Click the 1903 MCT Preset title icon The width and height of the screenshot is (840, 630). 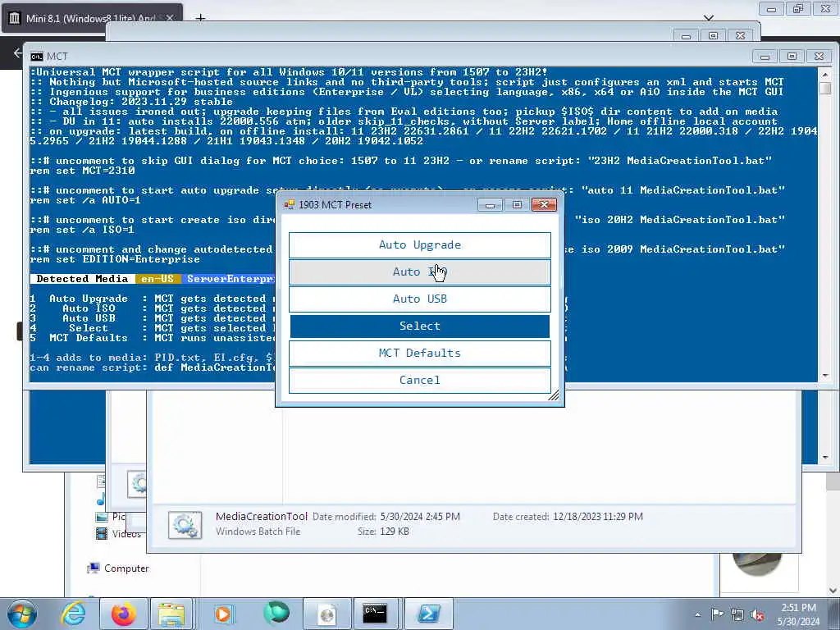tap(290, 204)
